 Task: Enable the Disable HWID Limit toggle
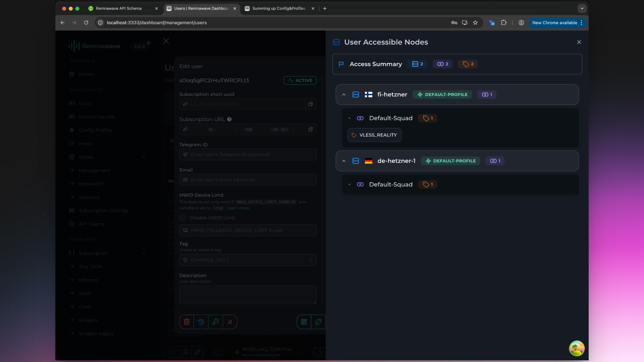183,218
